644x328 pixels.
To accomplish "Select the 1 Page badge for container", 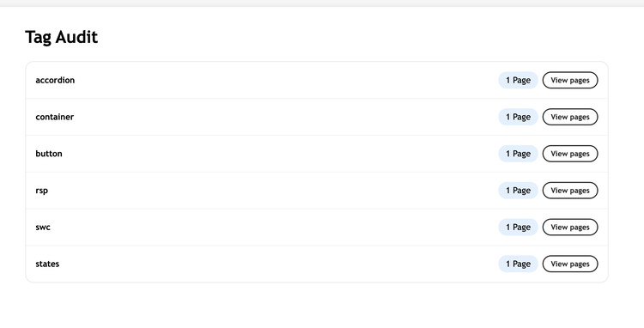I will pos(519,117).
